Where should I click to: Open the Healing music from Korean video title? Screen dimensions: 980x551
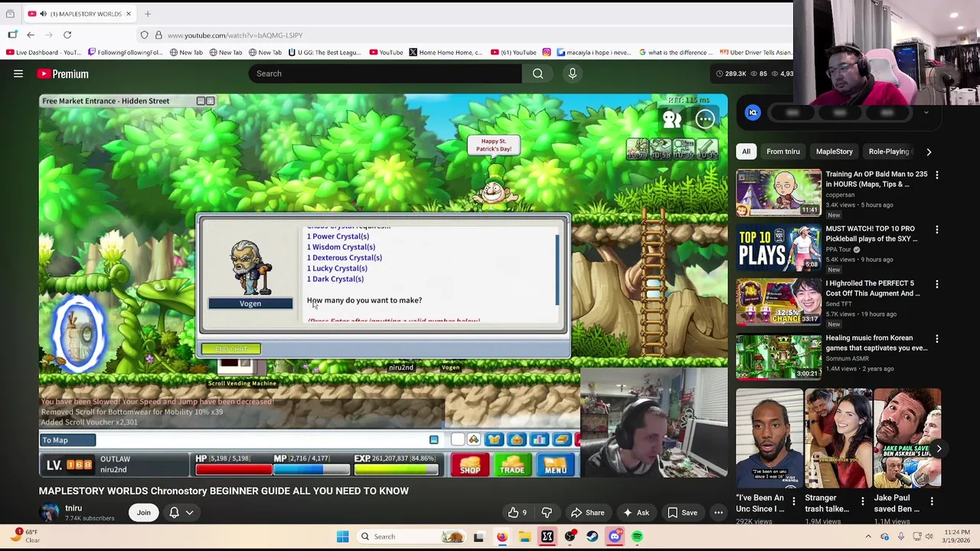click(877, 343)
